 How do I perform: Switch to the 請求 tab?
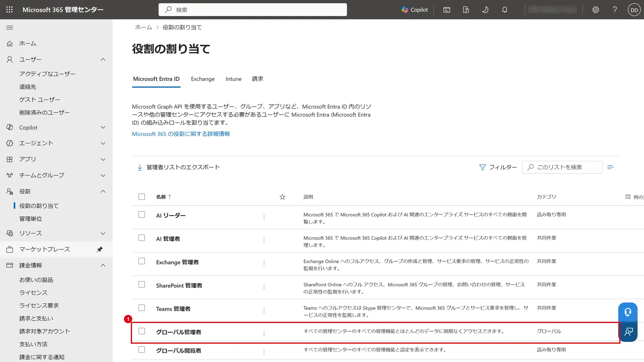tap(258, 79)
